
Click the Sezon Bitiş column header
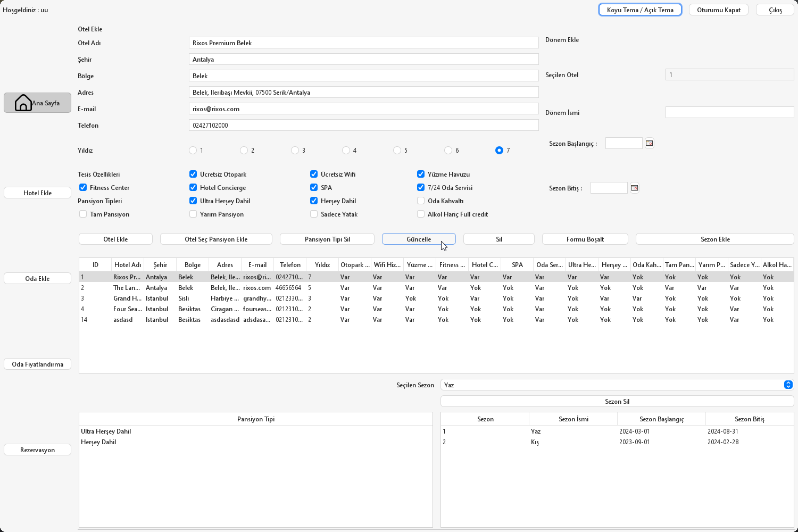[x=750, y=419]
